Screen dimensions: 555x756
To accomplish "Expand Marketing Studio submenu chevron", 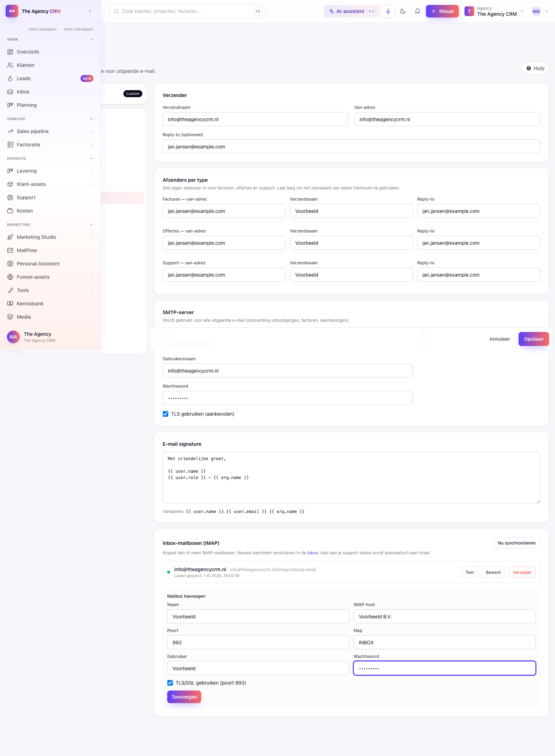I will coord(91,237).
